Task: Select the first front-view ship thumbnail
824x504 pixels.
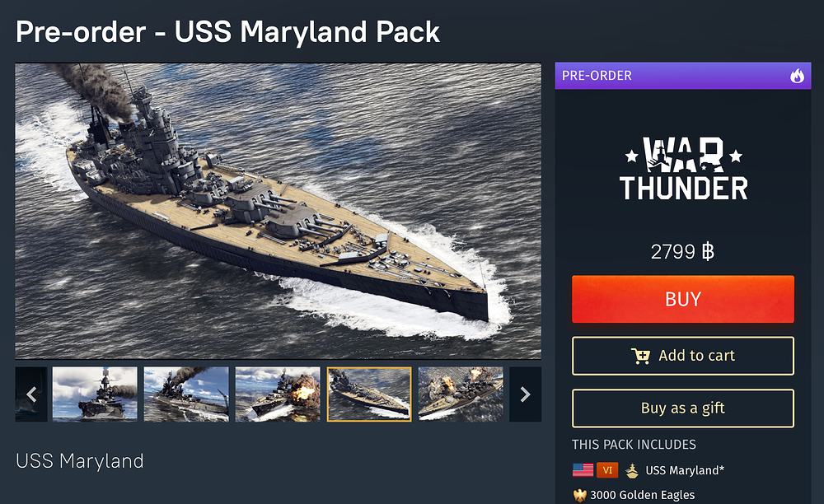Action: click(x=95, y=394)
